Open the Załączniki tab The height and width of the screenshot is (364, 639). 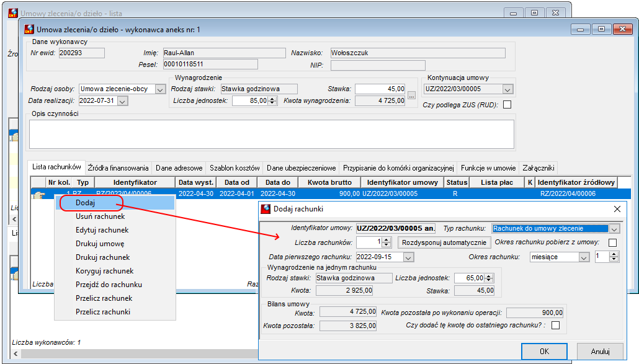click(538, 168)
